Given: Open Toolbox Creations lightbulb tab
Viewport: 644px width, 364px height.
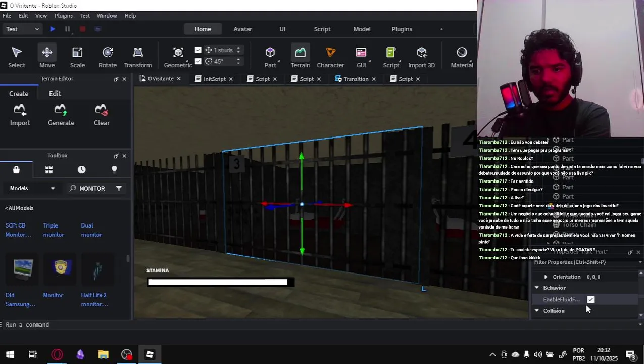Looking at the screenshot, I should [x=114, y=170].
